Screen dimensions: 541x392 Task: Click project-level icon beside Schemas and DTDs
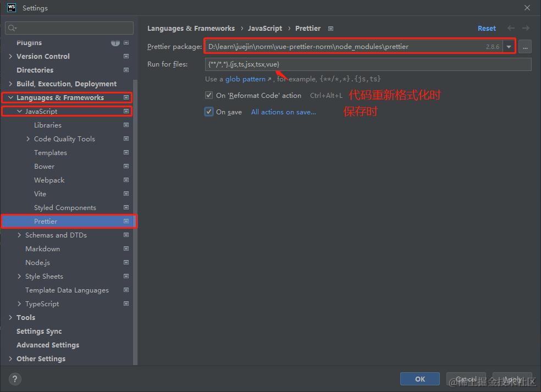point(126,235)
